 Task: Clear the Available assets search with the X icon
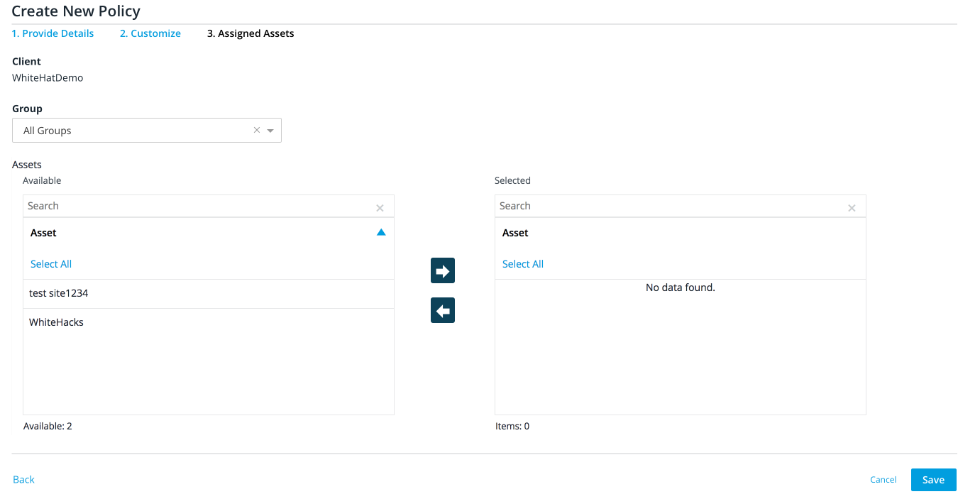point(380,207)
